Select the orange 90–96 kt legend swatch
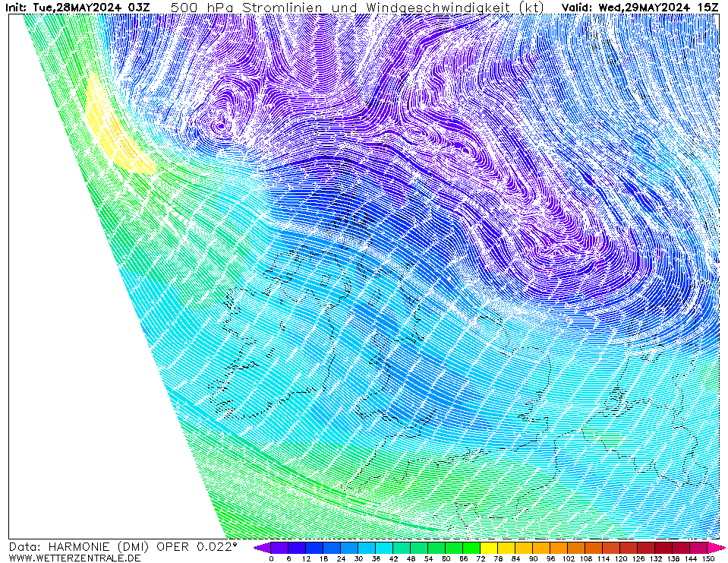The width and height of the screenshot is (728, 563). click(x=541, y=548)
